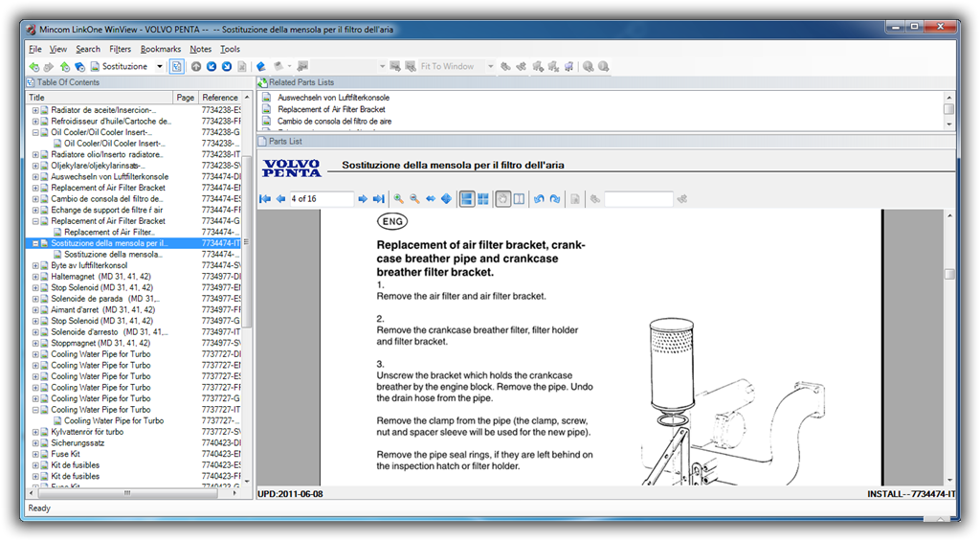Select 'Kylvattenrör för turbo' entry
This screenshot has height=541, width=980.
tap(87, 432)
